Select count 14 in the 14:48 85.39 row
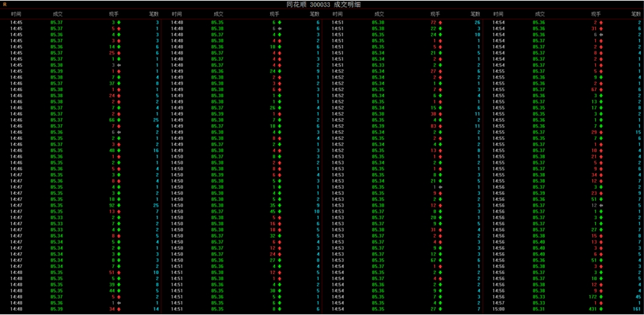This screenshot has height=315, width=644. pyautogui.click(x=155, y=309)
